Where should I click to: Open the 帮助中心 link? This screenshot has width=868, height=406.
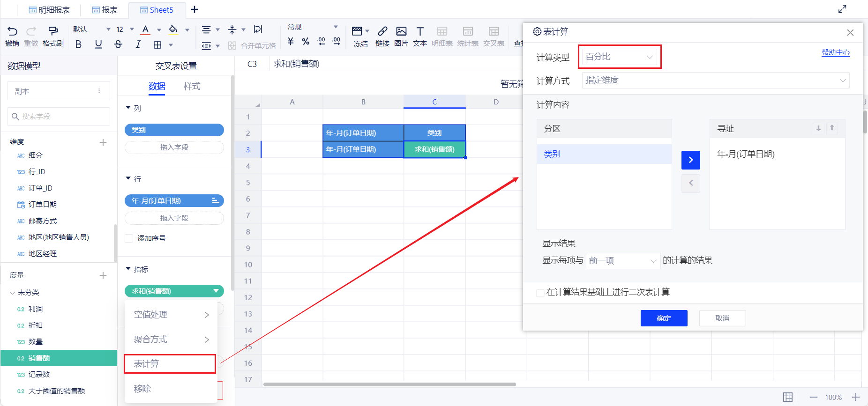tap(835, 52)
